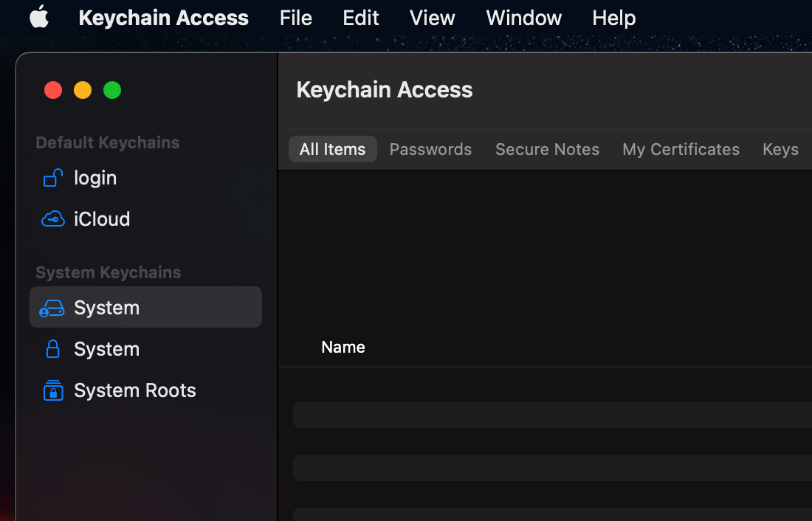
Task: Open the Keychain Access application menu
Action: coord(163,18)
